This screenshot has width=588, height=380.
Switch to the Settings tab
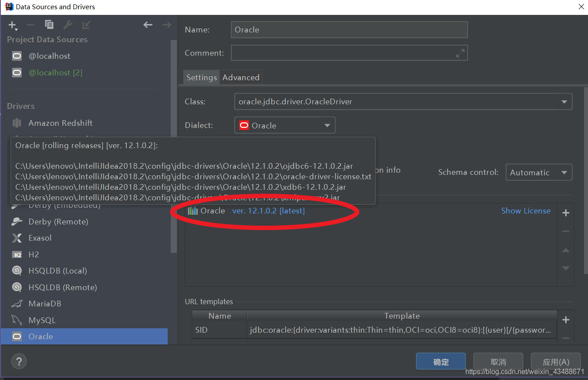click(x=201, y=78)
